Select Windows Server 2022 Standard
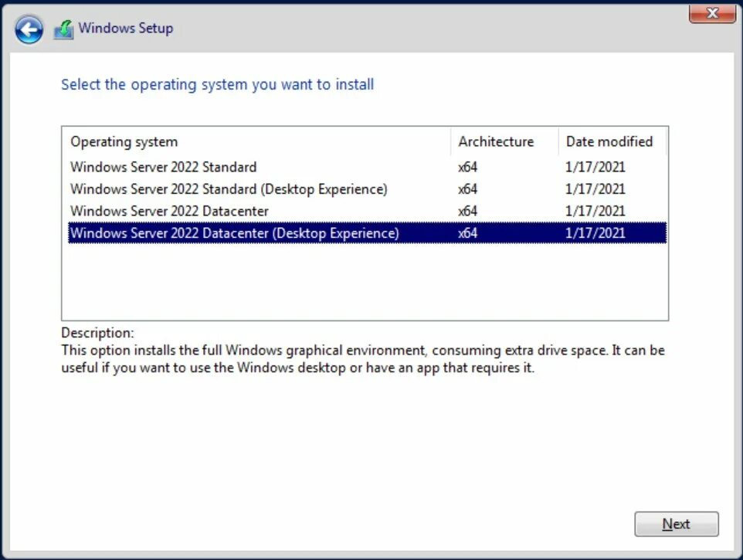 point(163,167)
